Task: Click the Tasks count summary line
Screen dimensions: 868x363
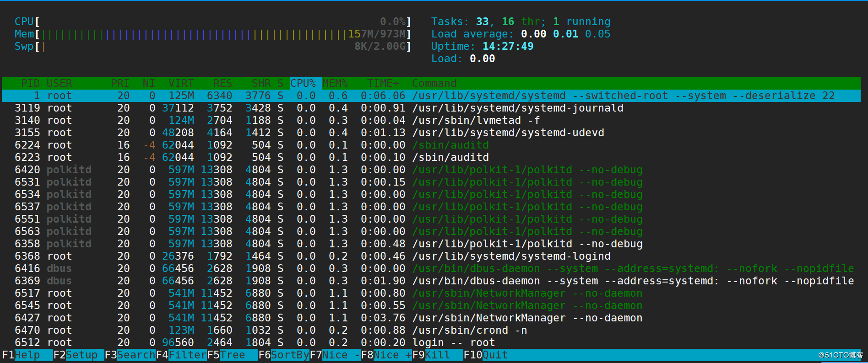Action: tap(521, 22)
